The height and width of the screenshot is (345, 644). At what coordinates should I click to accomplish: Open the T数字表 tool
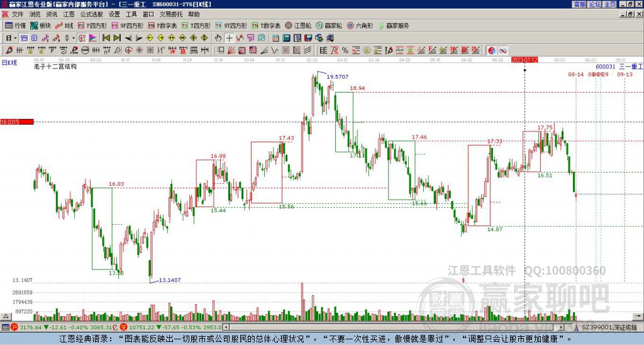point(266,25)
